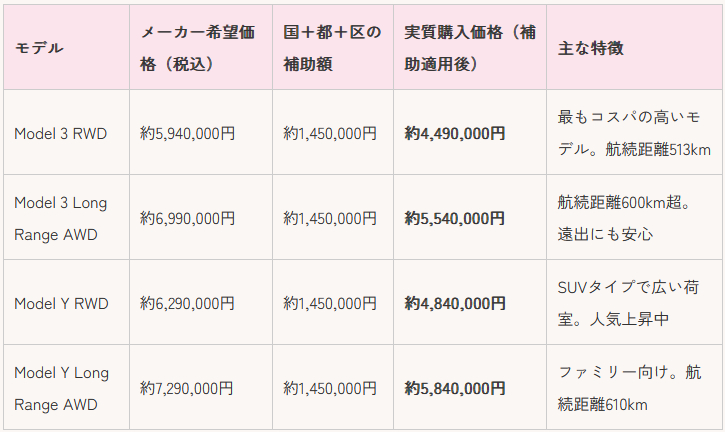Image resolution: width=725 pixels, height=432 pixels.
Task: Click the 航続距離513km feature description
Action: click(634, 133)
